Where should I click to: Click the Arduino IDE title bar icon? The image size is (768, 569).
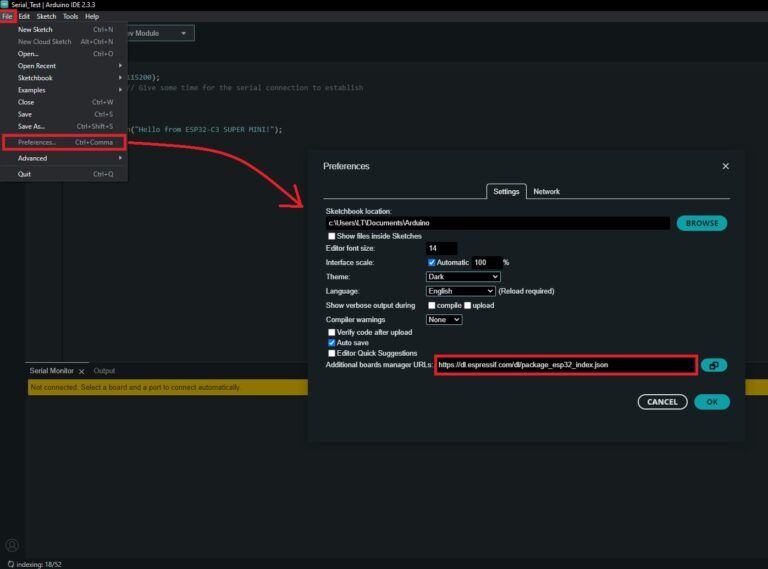click(x=5, y=4)
